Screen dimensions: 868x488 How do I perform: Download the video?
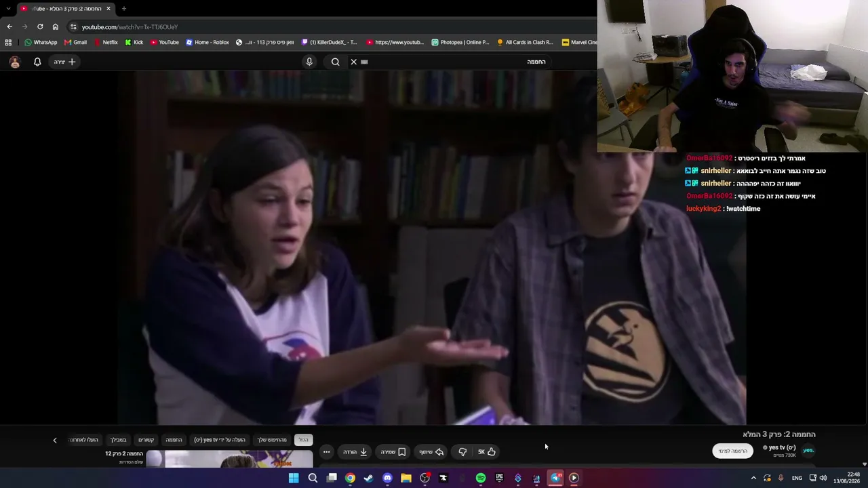click(x=355, y=452)
